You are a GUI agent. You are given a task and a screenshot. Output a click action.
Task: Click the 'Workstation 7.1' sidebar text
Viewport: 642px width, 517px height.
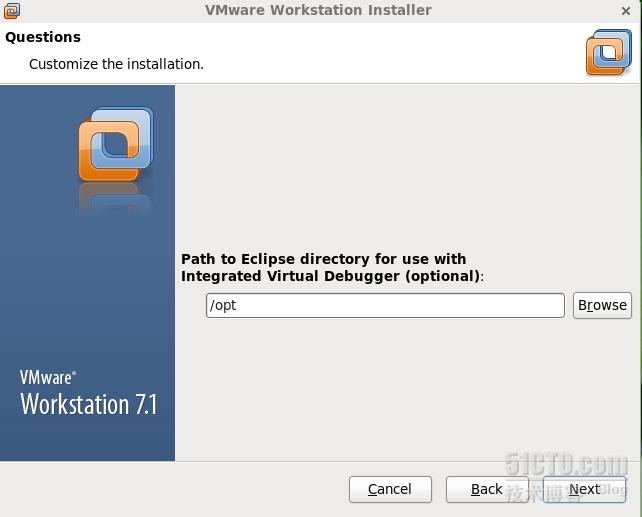pyautogui.click(x=89, y=404)
